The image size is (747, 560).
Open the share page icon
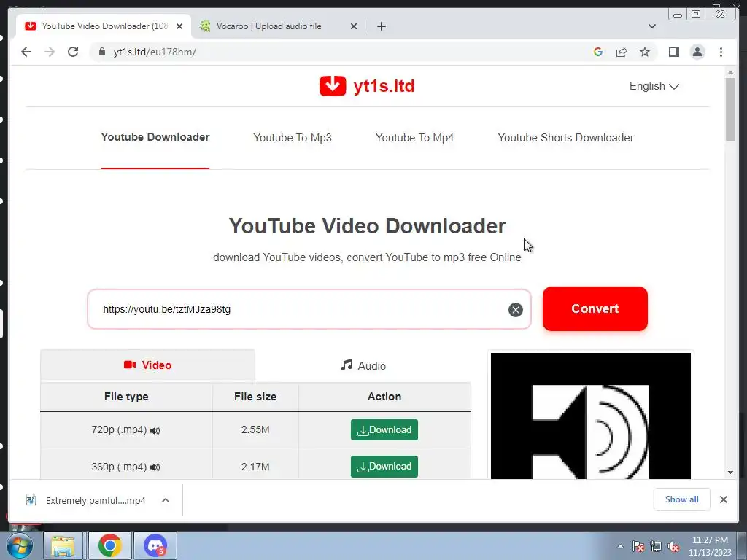622,52
